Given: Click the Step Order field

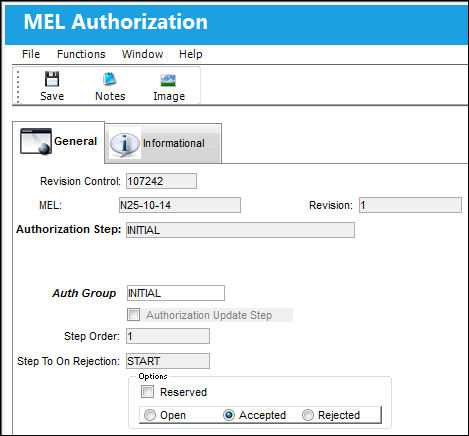Looking at the screenshot, I should pyautogui.click(x=168, y=336).
